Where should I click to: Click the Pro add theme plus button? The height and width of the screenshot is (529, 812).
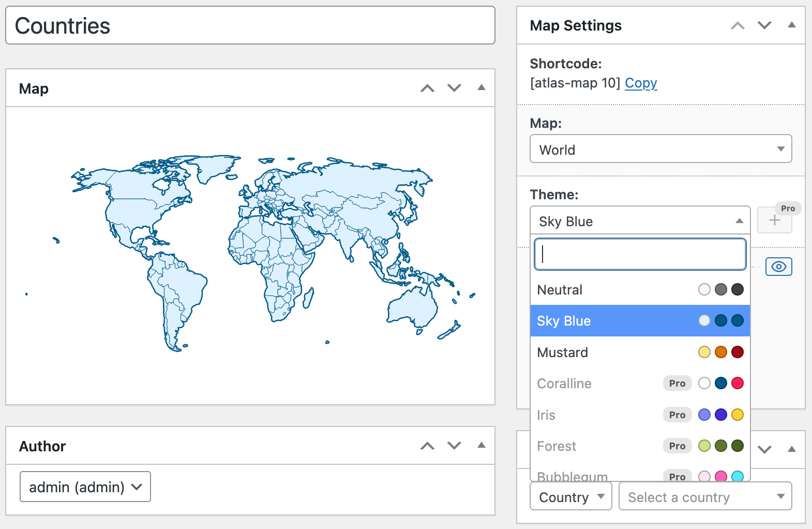point(774,221)
